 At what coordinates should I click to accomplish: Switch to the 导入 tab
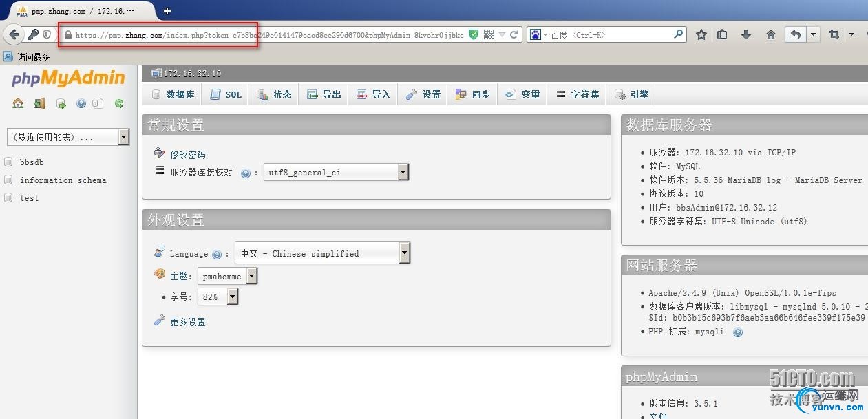pyautogui.click(x=373, y=94)
